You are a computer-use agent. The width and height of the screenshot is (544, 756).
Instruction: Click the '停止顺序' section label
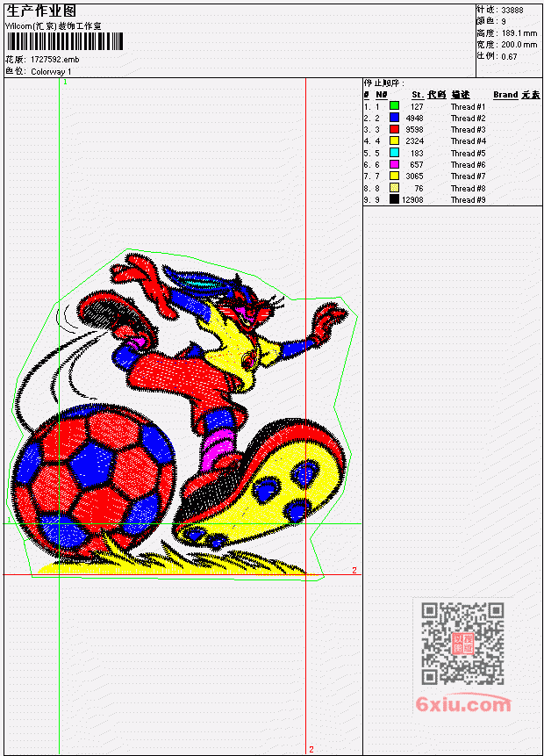click(384, 83)
